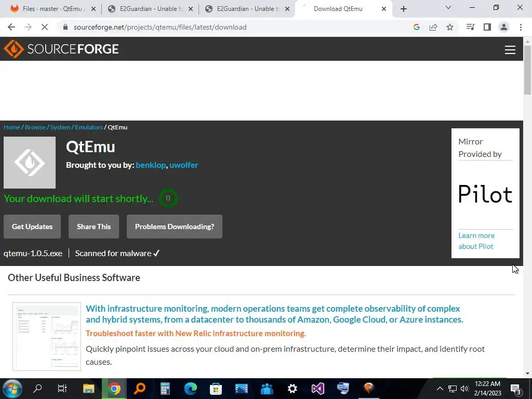This screenshot has width=532, height=399.
Task: Open uwolfer's profile link
Action: point(184,165)
